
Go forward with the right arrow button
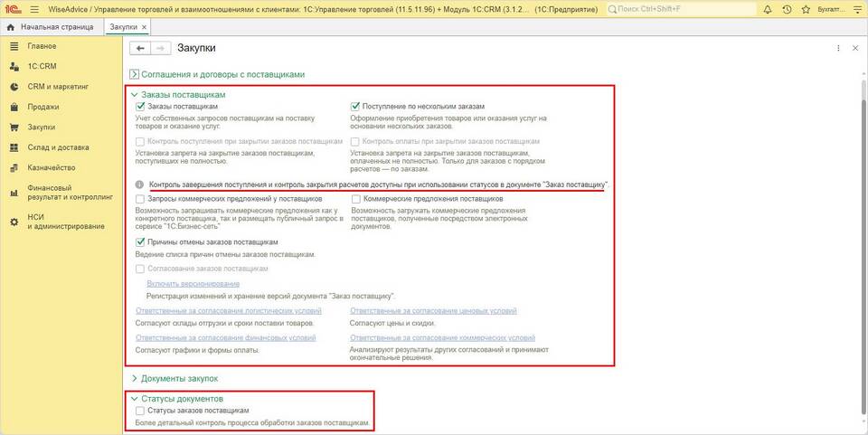pos(160,49)
